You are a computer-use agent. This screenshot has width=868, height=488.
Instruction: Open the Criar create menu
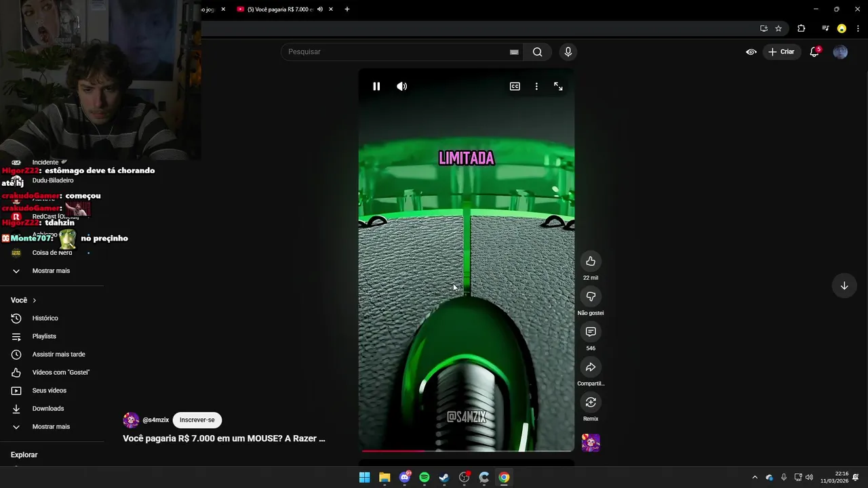tap(781, 52)
